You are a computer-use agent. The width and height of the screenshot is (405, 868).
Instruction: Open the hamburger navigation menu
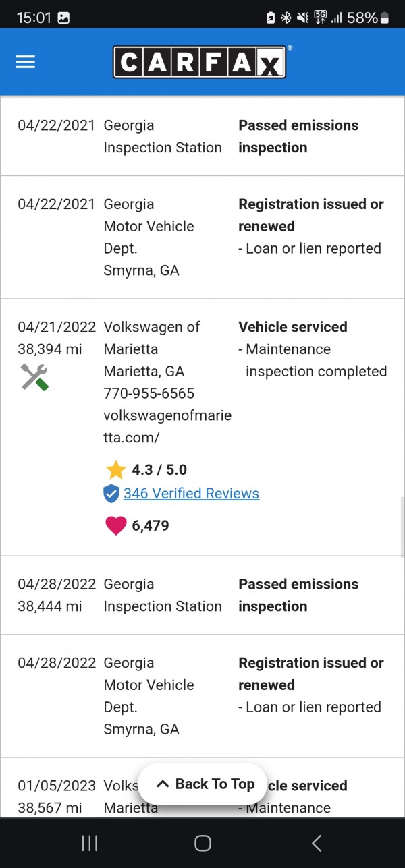pos(26,62)
